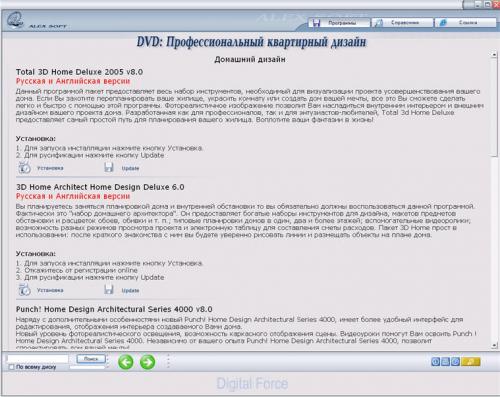Image resolution: width=500 pixels, height=397 pixels.
Task: Click the toolbar grip dots near the arrows
Action: coord(168,361)
